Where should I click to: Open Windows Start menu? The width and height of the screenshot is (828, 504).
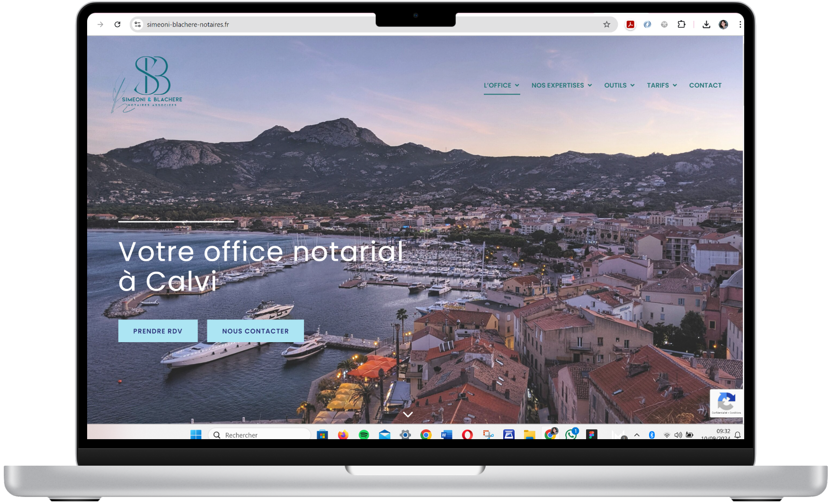[196, 434]
